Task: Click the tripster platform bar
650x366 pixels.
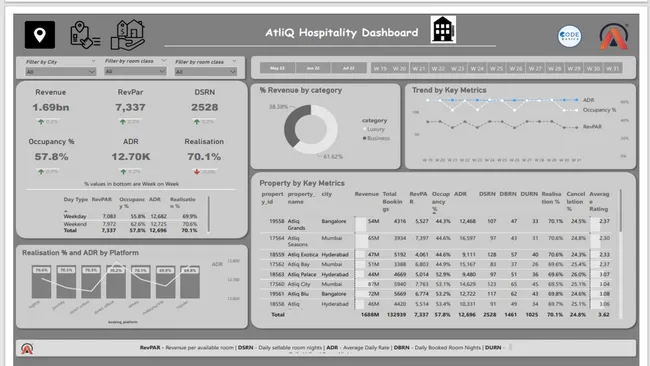Action: tap(190, 282)
